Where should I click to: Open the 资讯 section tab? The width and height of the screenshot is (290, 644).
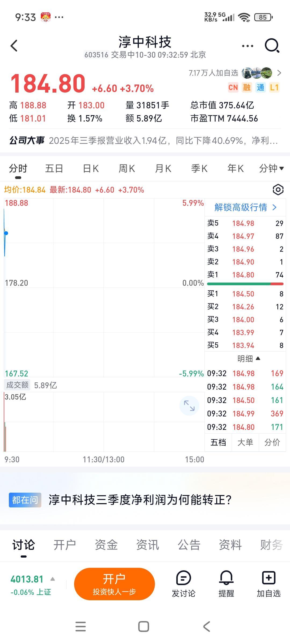[147, 545]
